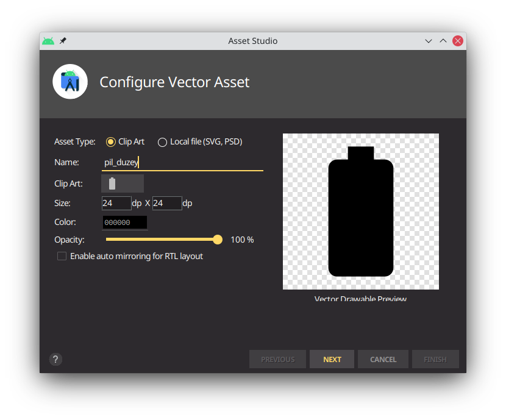Click the width size field
Screen dimensions: 506x420
(x=116, y=203)
